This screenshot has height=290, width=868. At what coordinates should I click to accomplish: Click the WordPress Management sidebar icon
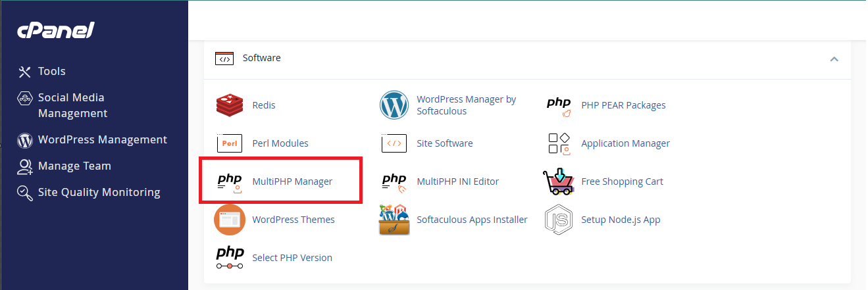pyautogui.click(x=25, y=140)
